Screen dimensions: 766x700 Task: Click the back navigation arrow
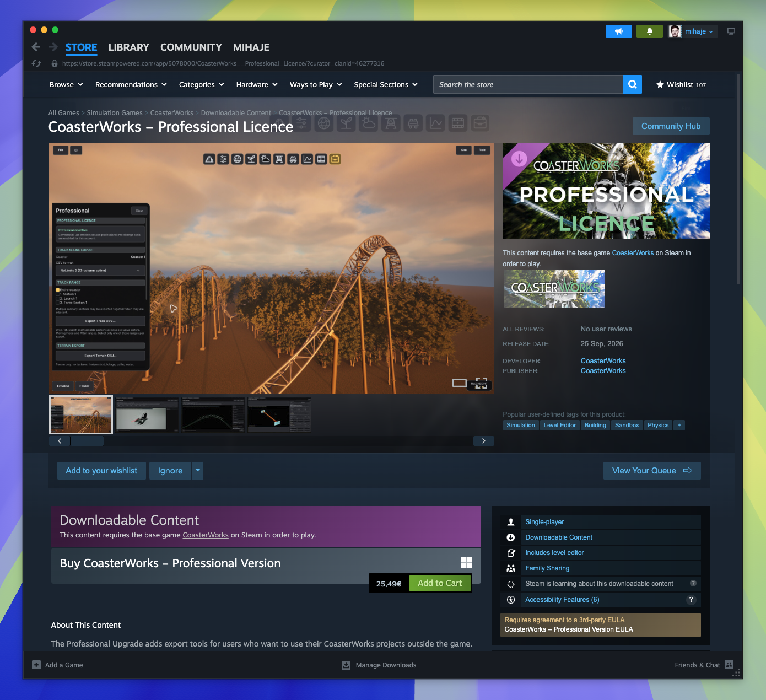(x=36, y=47)
